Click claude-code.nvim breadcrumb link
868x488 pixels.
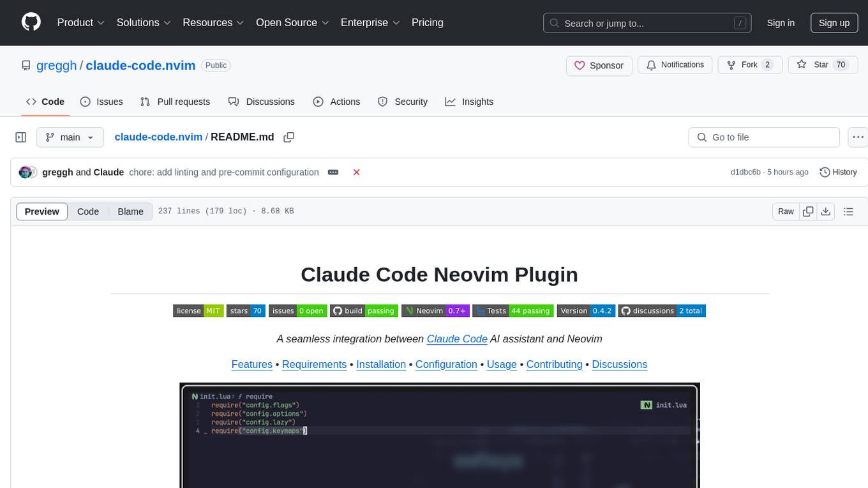tap(158, 137)
